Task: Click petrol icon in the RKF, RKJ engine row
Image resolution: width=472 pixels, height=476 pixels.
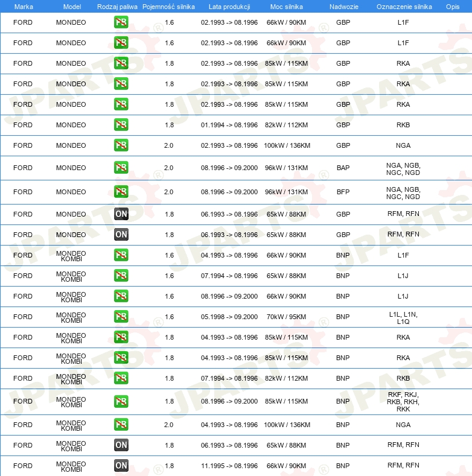Action: coord(121,401)
